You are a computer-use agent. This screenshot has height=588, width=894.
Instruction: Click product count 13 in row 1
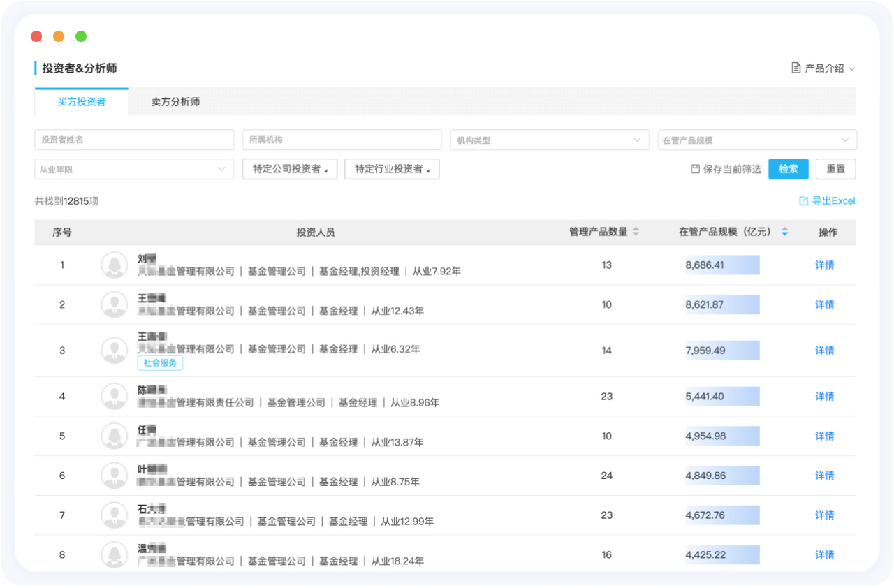[606, 265]
